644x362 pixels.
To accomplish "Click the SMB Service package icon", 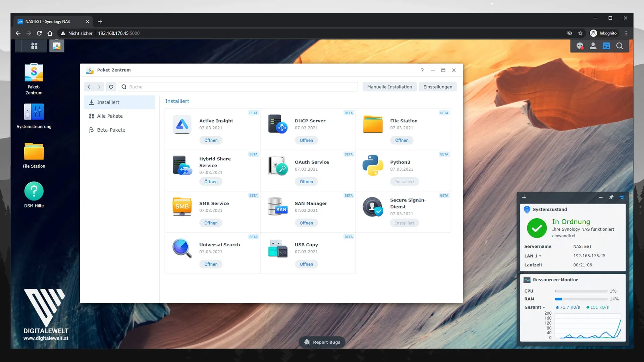I will click(182, 206).
